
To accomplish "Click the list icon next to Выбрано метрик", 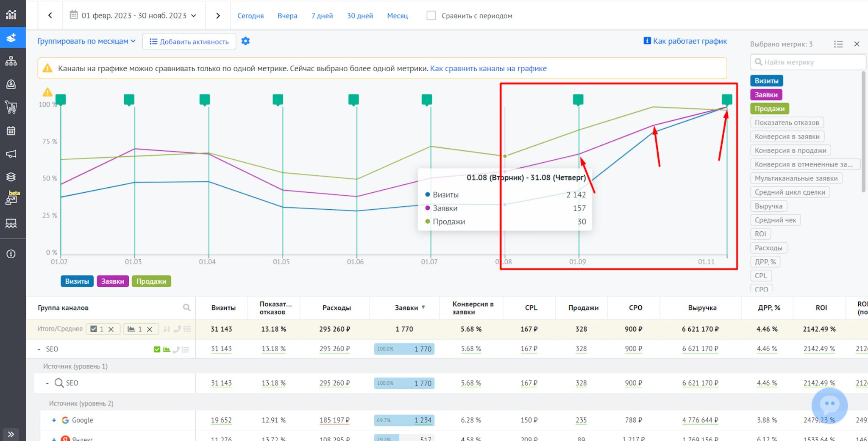I will click(838, 44).
